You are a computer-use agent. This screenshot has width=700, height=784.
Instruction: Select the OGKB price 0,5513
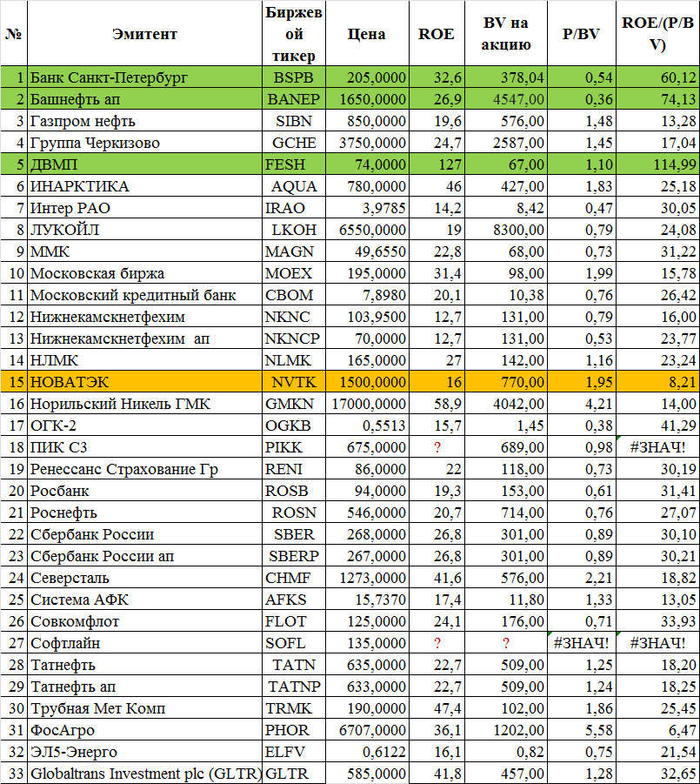367,426
